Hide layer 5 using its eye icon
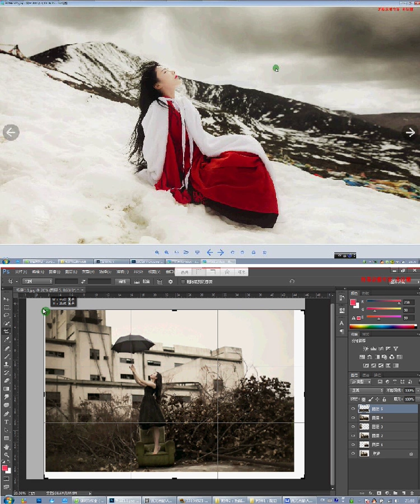This screenshot has width=420, height=504. coord(353,409)
